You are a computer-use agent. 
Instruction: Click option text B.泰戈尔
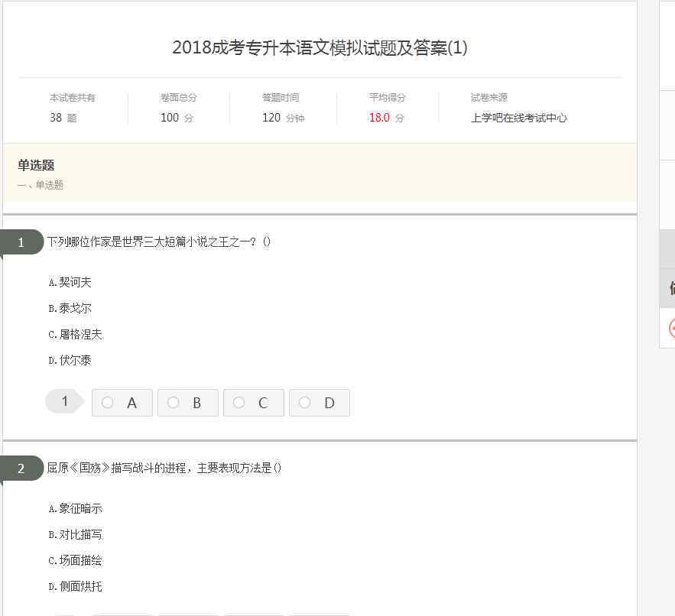point(70,308)
